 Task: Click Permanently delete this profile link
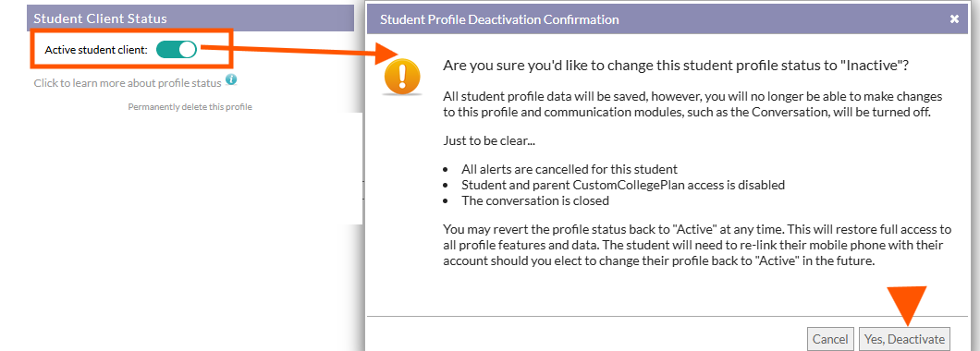point(190,107)
